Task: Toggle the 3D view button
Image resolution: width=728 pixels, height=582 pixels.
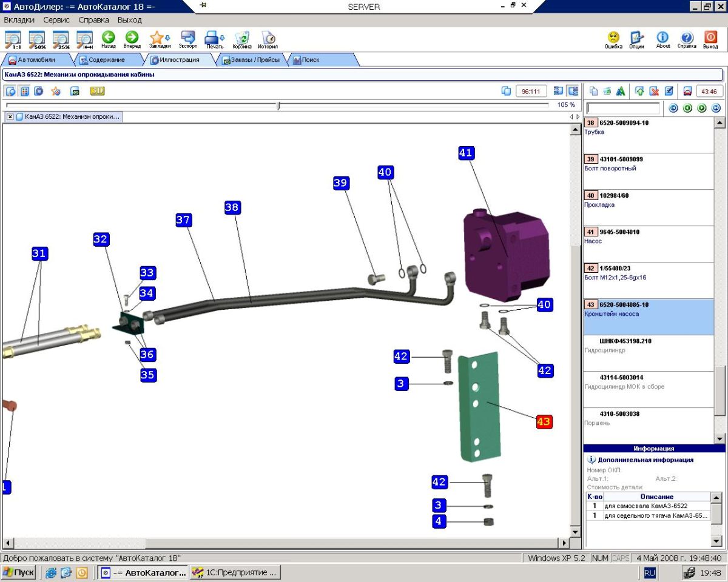Action: 98,91
